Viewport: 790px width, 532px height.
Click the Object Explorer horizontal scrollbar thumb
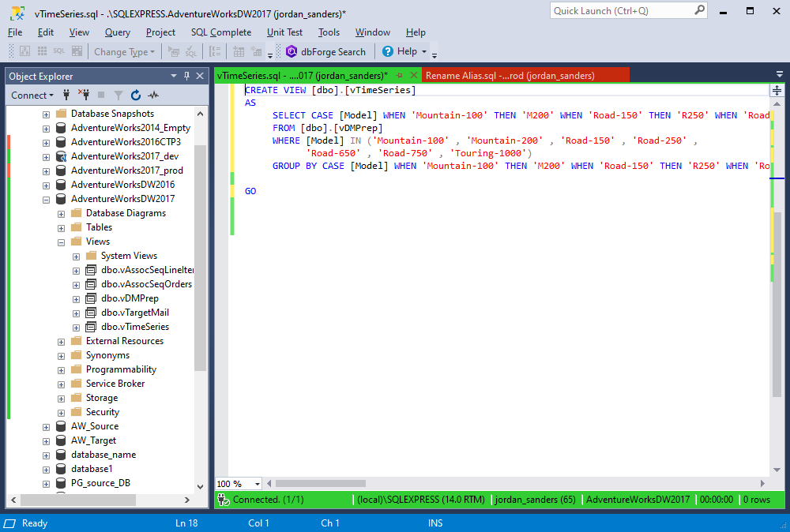78,500
